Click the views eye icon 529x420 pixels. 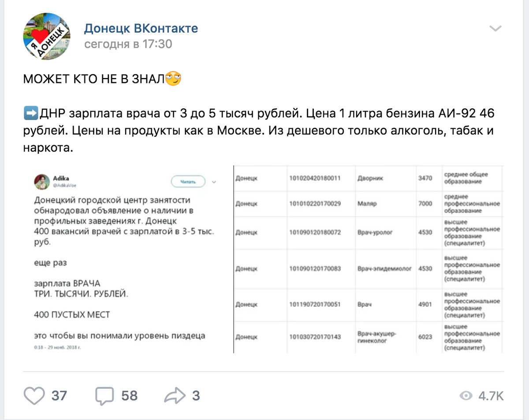(466, 396)
